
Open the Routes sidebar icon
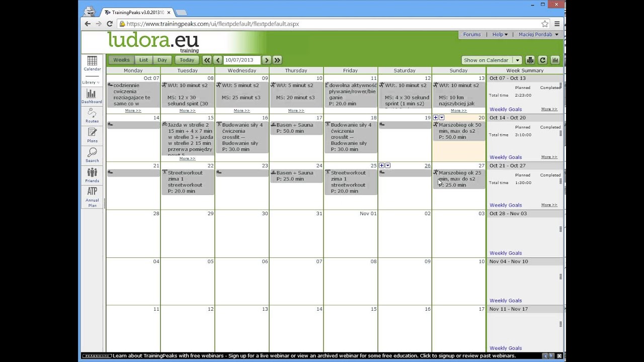click(x=92, y=116)
